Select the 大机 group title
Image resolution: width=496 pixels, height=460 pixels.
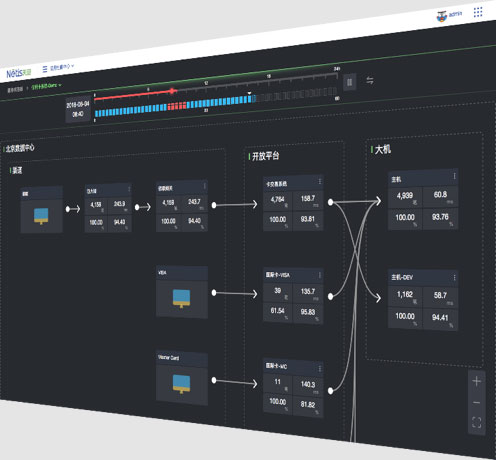(383, 149)
